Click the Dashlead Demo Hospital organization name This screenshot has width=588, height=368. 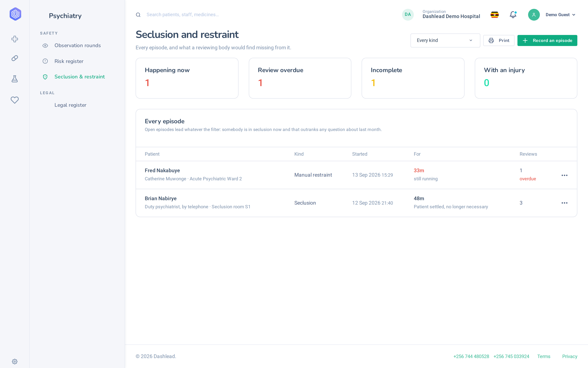click(451, 16)
